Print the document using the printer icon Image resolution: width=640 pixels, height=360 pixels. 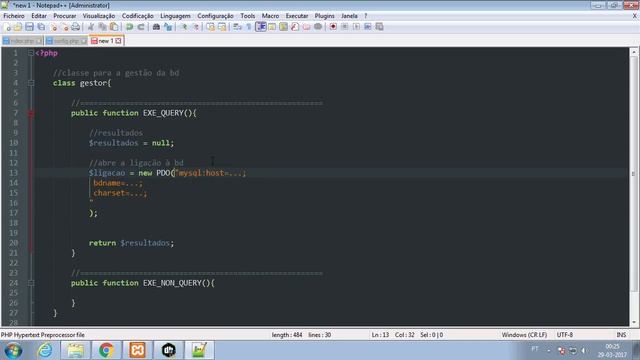pyautogui.click(x=76, y=27)
